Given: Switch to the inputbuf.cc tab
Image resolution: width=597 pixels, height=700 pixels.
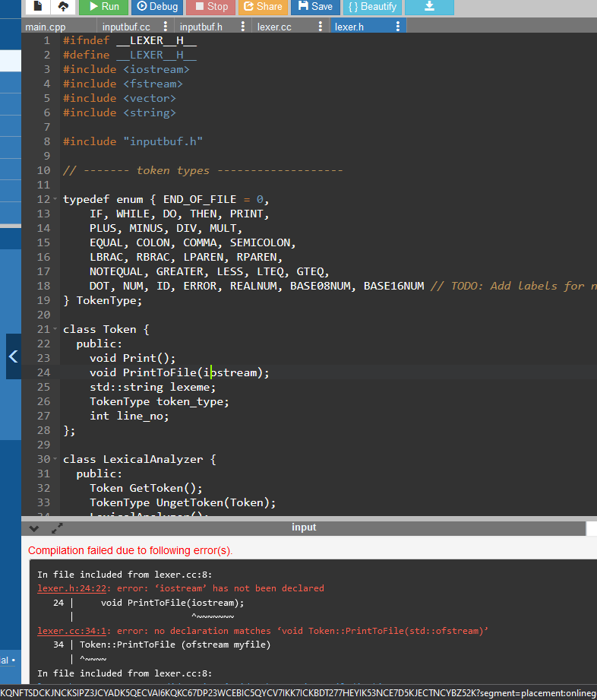Looking at the screenshot, I should [x=126, y=27].
